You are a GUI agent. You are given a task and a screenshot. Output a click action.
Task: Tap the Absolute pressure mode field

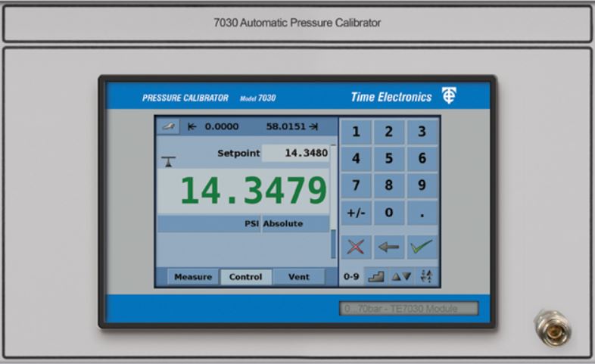(295, 224)
